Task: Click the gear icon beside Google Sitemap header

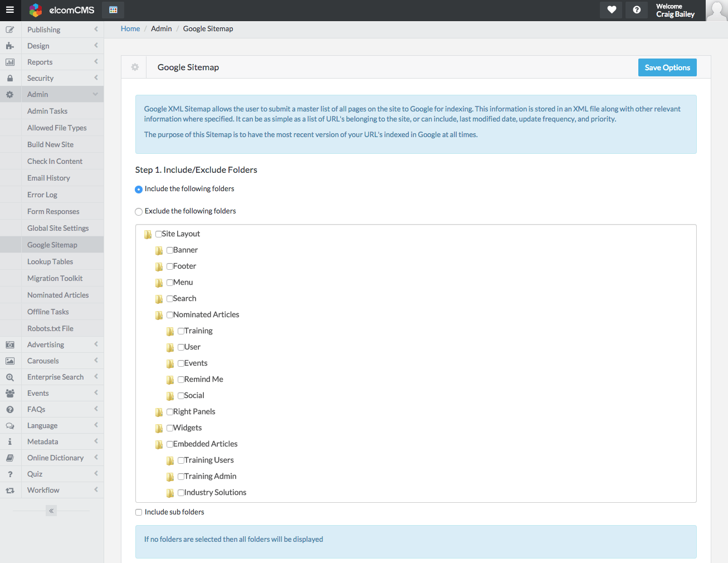Action: [x=134, y=67]
